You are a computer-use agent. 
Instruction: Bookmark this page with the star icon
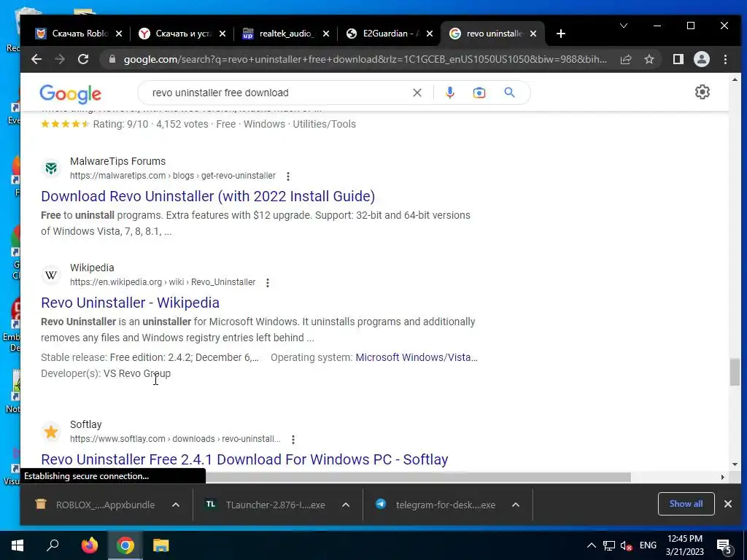click(649, 59)
